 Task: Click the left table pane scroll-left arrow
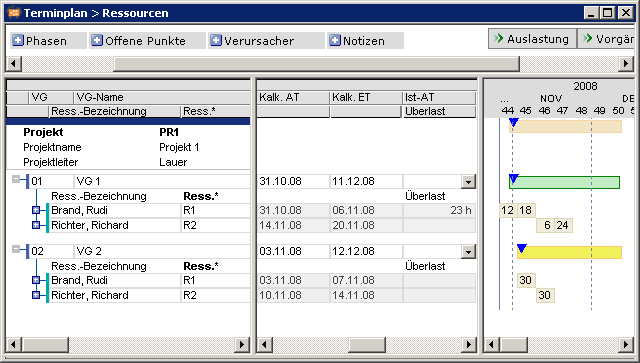(x=14, y=345)
